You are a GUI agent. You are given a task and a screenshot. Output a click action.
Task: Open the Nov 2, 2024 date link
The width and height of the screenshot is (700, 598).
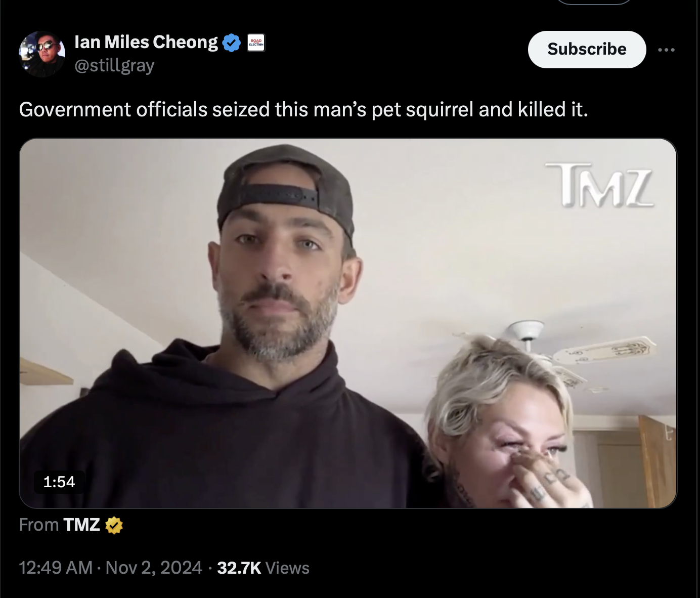pyautogui.click(x=154, y=568)
